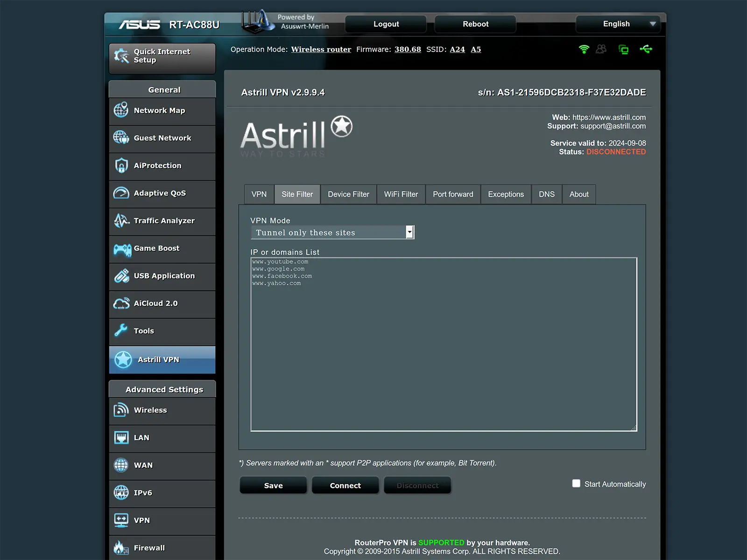Open the WAN globe icon
The image size is (747, 560).
point(121,465)
